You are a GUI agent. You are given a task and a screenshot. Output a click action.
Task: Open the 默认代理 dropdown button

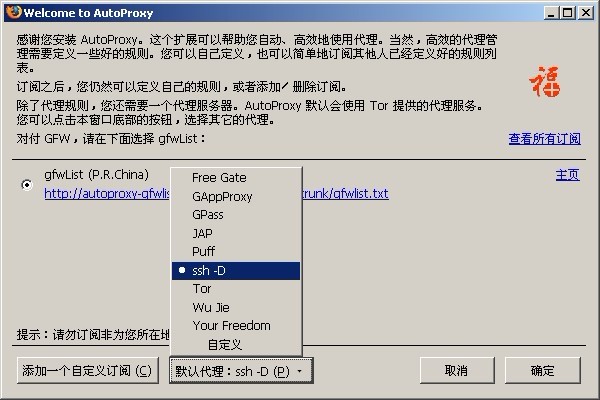(241, 371)
